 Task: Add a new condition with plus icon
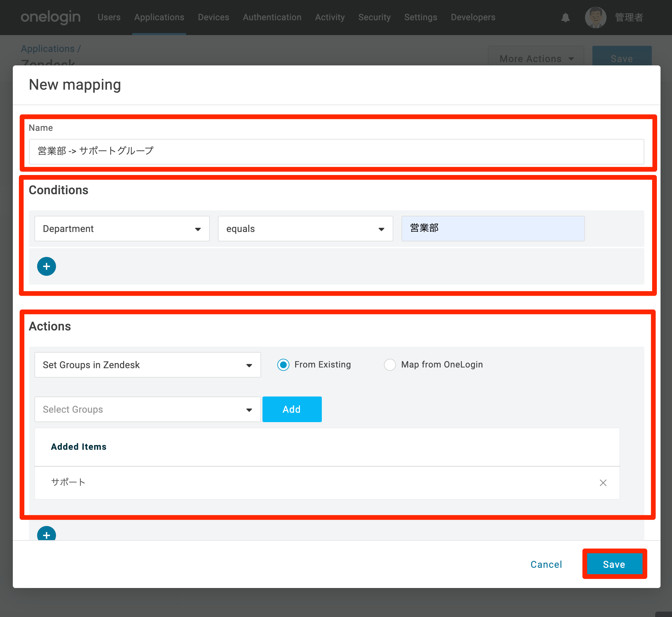tap(47, 266)
